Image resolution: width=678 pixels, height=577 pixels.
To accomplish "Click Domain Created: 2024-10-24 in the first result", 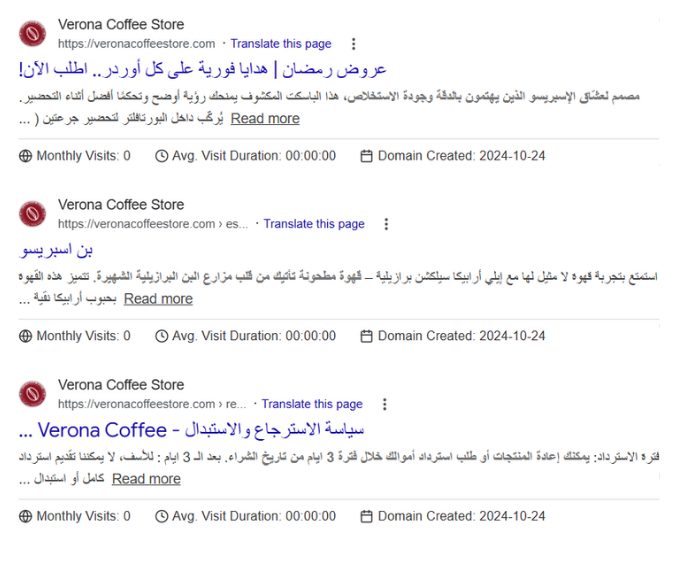I will tap(461, 156).
